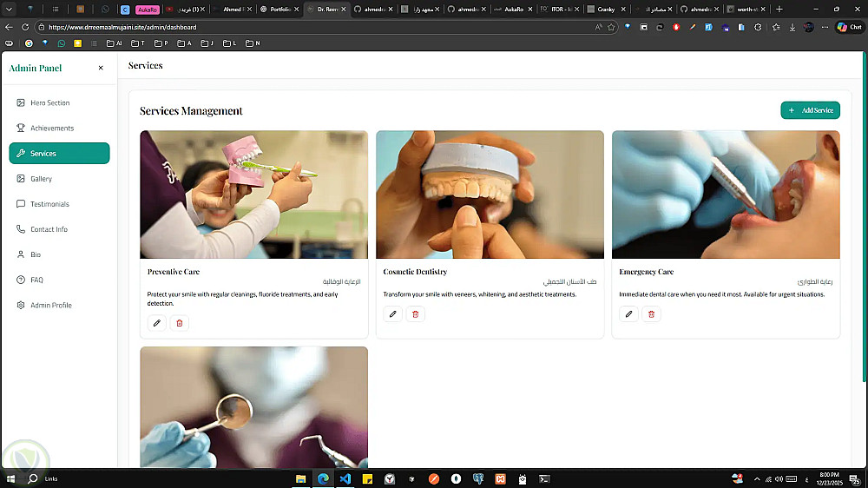Open the Windows Start menu
The height and width of the screenshot is (488, 868).
tap(10, 478)
